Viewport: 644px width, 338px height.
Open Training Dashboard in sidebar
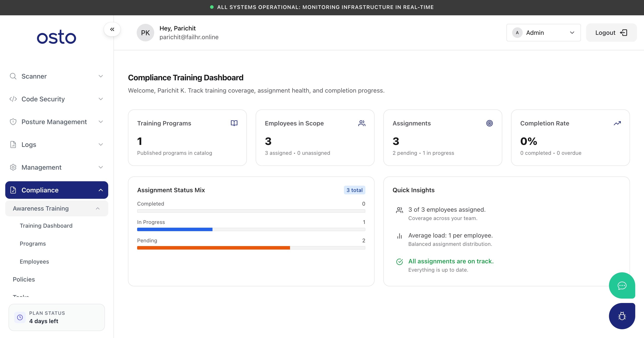click(46, 225)
